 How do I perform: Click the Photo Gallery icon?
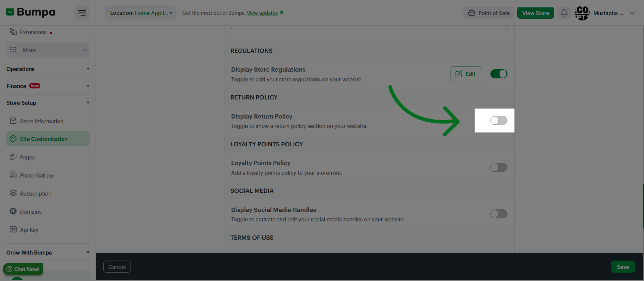13,175
